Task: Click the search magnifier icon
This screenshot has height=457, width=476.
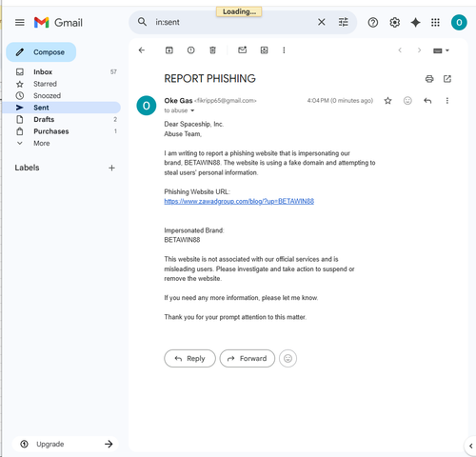Action: [142, 22]
